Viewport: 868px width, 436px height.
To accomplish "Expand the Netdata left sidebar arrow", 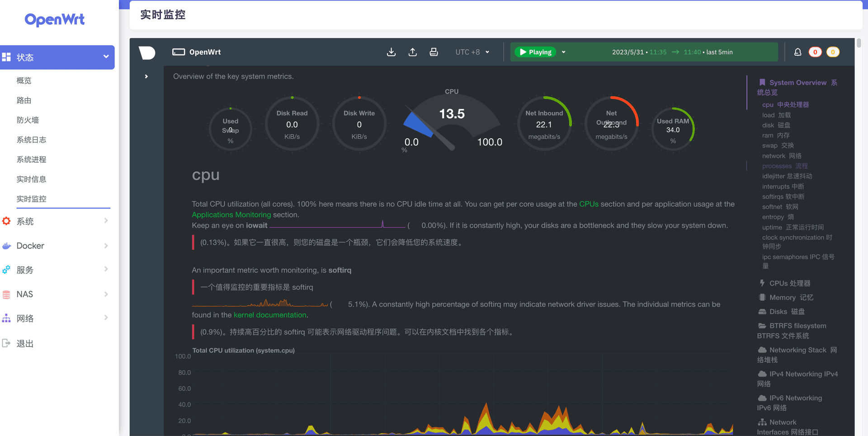I will point(146,76).
